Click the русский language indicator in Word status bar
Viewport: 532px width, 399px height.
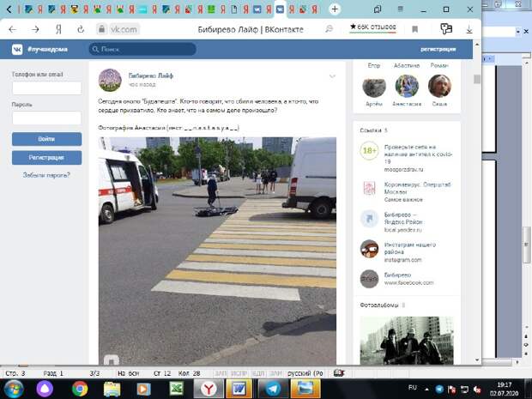pyautogui.click(x=305, y=373)
